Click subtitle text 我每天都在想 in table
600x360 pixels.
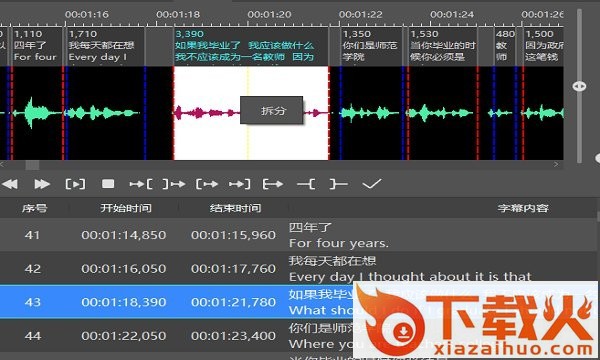[x=333, y=261]
